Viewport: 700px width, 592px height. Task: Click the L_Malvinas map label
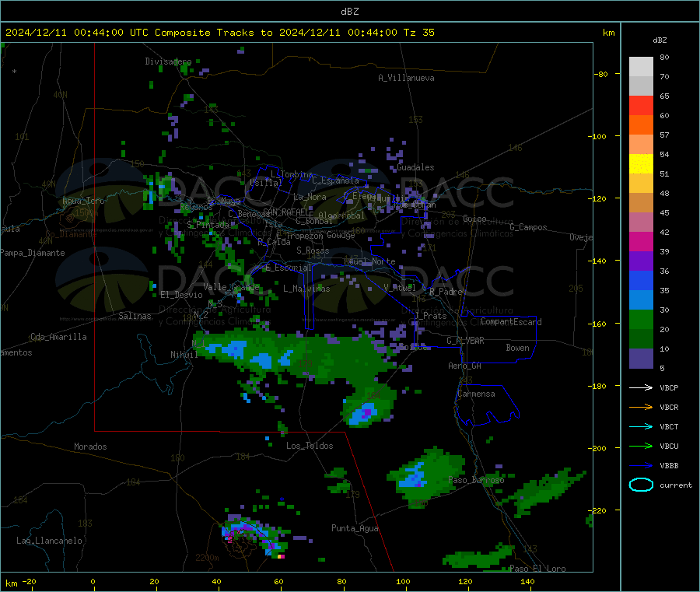pos(306,289)
